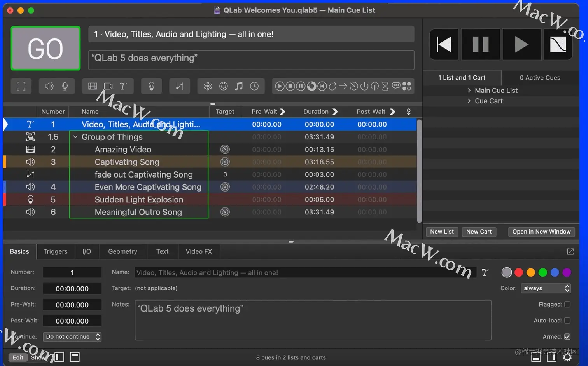Screen dimensions: 588x366
Task: Create a New List
Action: click(442, 232)
